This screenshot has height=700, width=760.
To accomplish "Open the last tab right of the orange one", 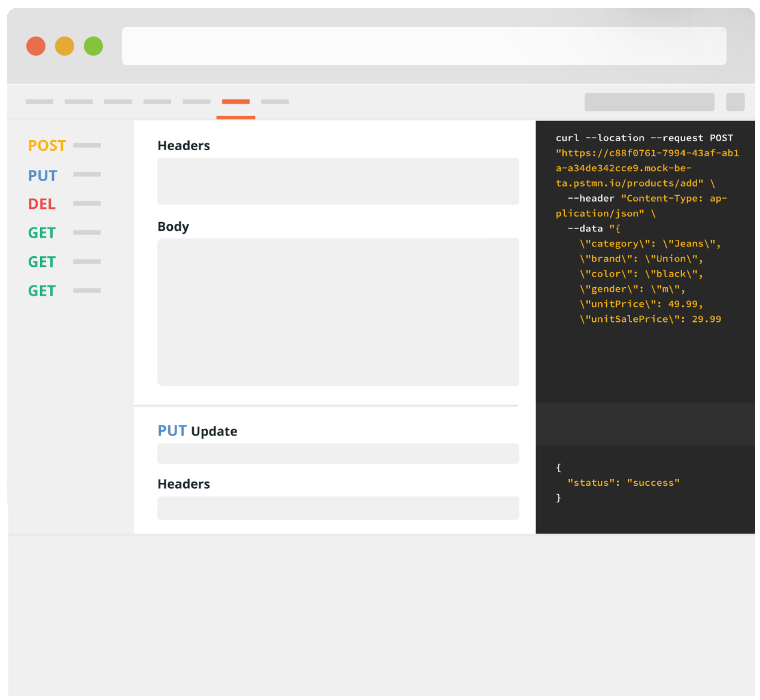I will [275, 102].
